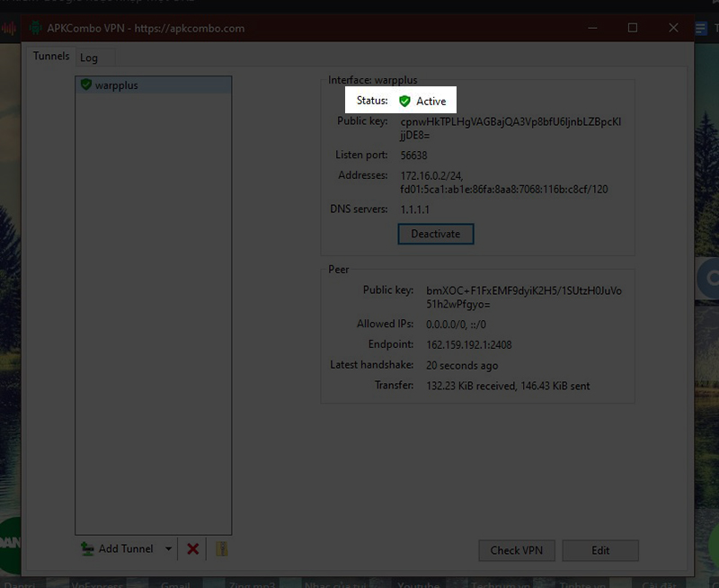This screenshot has height=588, width=719.
Task: Maximize the APKCombo VPN window
Action: point(632,28)
